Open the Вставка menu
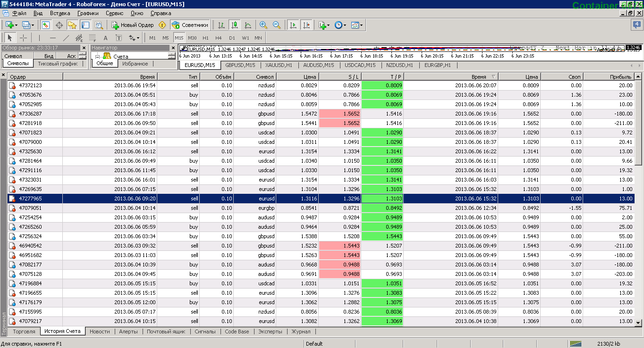The width and height of the screenshot is (644, 348). coord(60,13)
